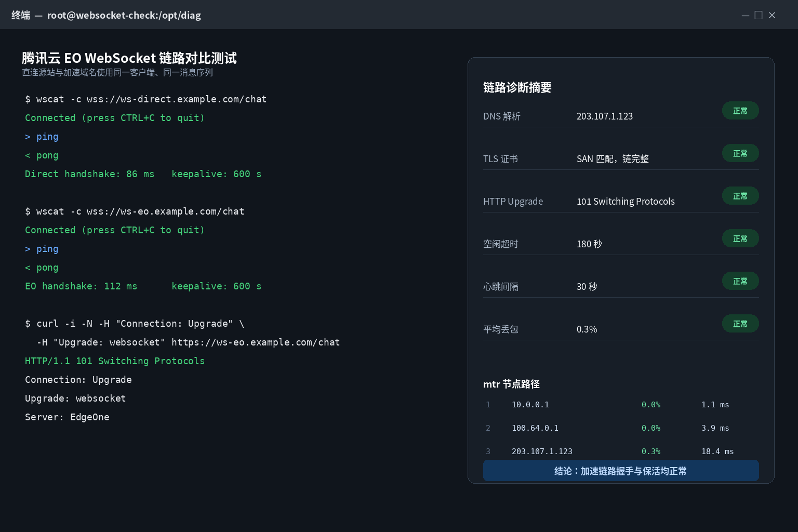Click the "平均丢包" row label
Viewport: 798px width, 532px height.
(501, 329)
